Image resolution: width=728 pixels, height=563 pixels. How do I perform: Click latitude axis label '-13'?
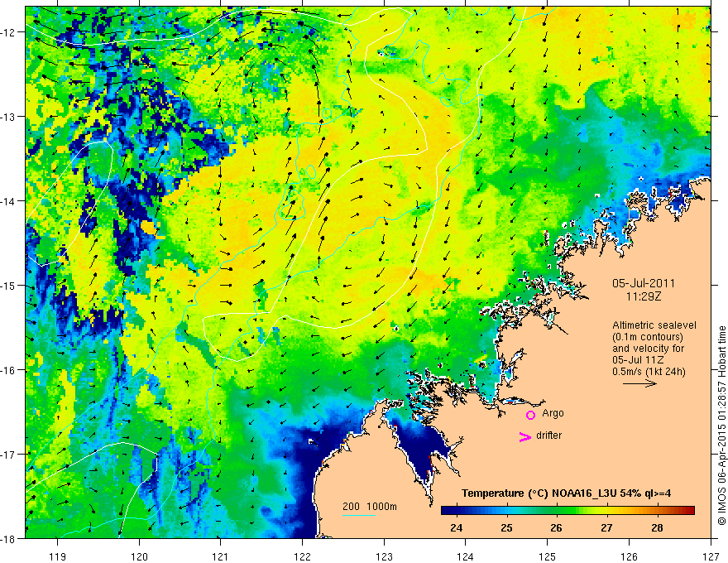tap(9, 117)
